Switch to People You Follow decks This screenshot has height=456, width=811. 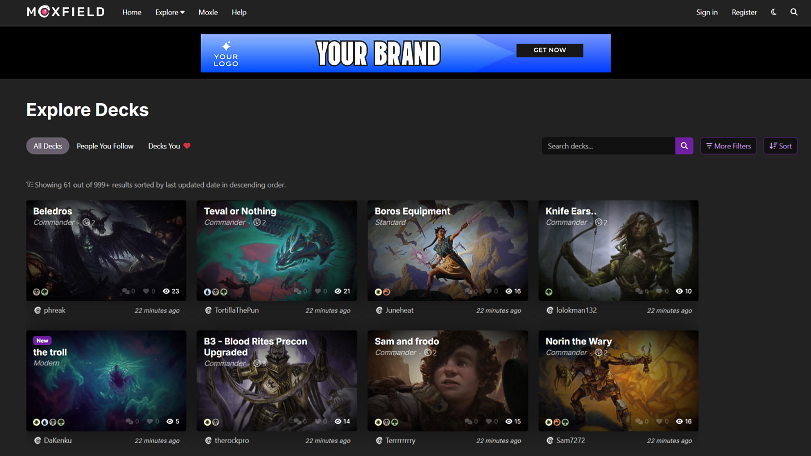105,146
